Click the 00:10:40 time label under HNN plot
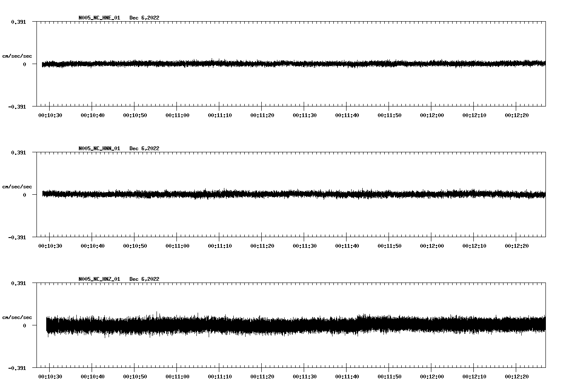The image size is (576, 392). click(x=92, y=246)
